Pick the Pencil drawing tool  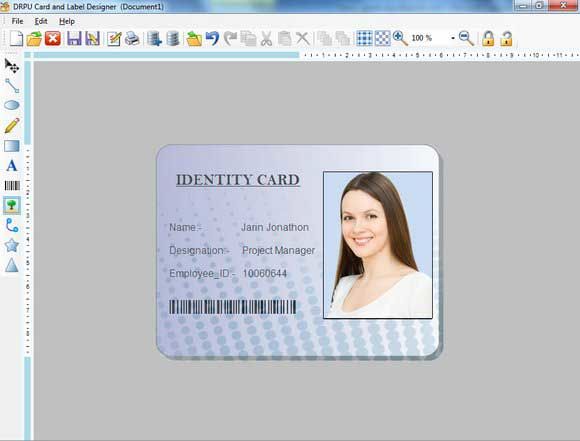pos(12,125)
